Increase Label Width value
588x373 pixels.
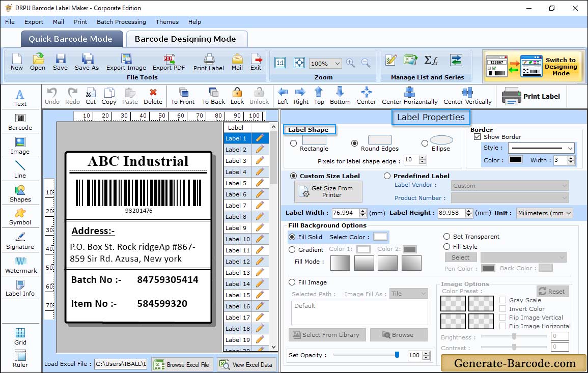tap(362, 211)
